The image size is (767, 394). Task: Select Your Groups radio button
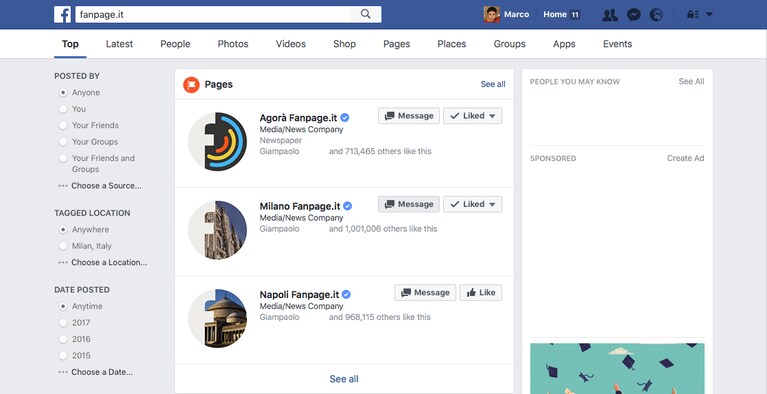coord(63,142)
